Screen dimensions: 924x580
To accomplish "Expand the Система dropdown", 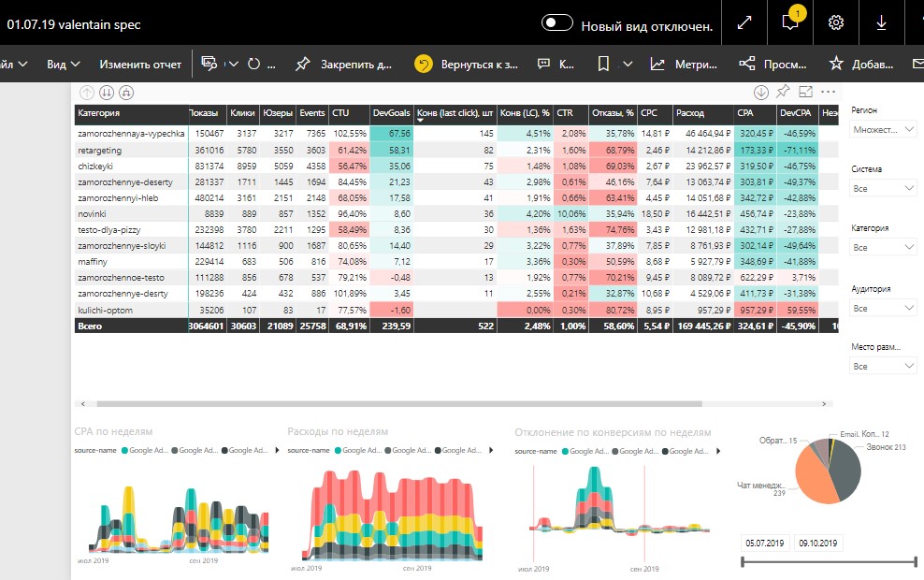I will click(x=883, y=189).
